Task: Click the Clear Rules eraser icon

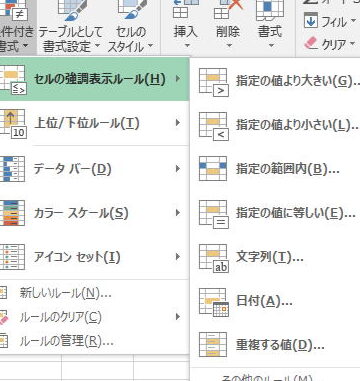Action: pos(3,317)
